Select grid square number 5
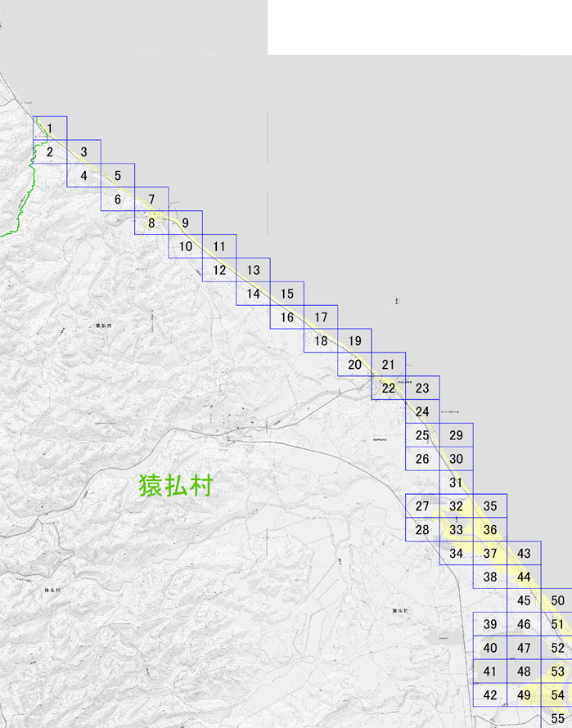Screen dimensions: 572x728 click(118, 176)
